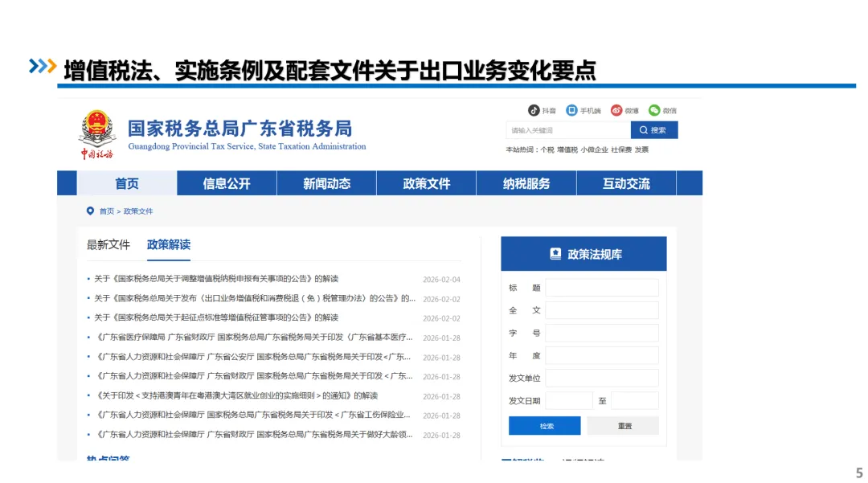
Task: Click the 发文日期 start date field
Action: tap(569, 400)
